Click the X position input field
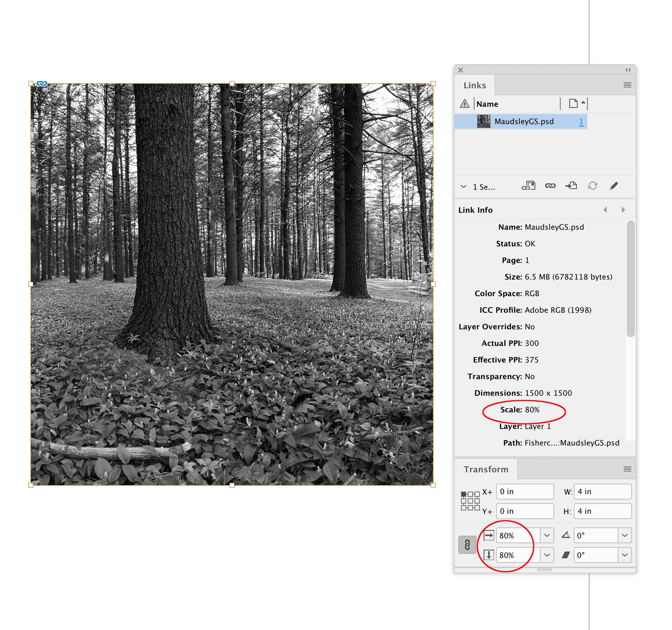This screenshot has width=672, height=630. tap(525, 492)
